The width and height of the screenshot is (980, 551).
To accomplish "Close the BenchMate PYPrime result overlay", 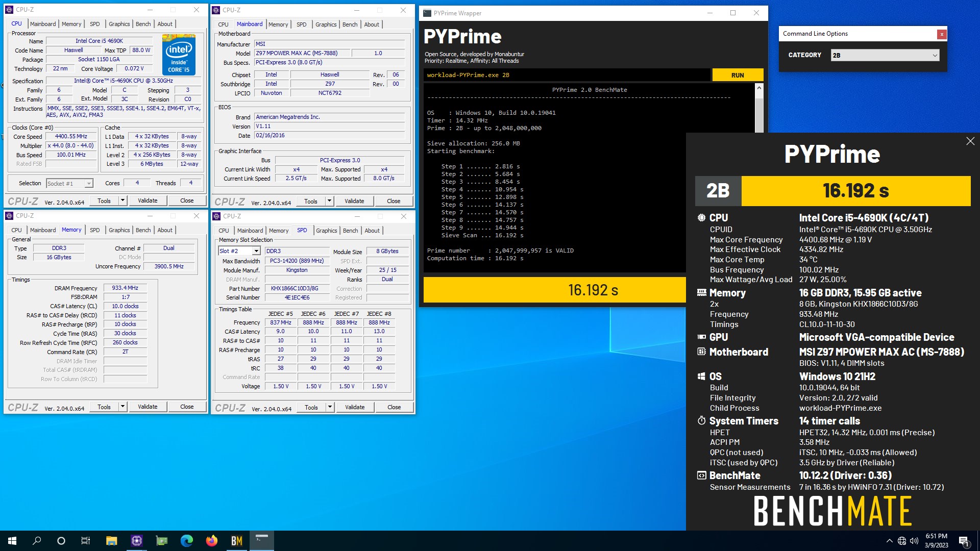I will click(x=970, y=141).
